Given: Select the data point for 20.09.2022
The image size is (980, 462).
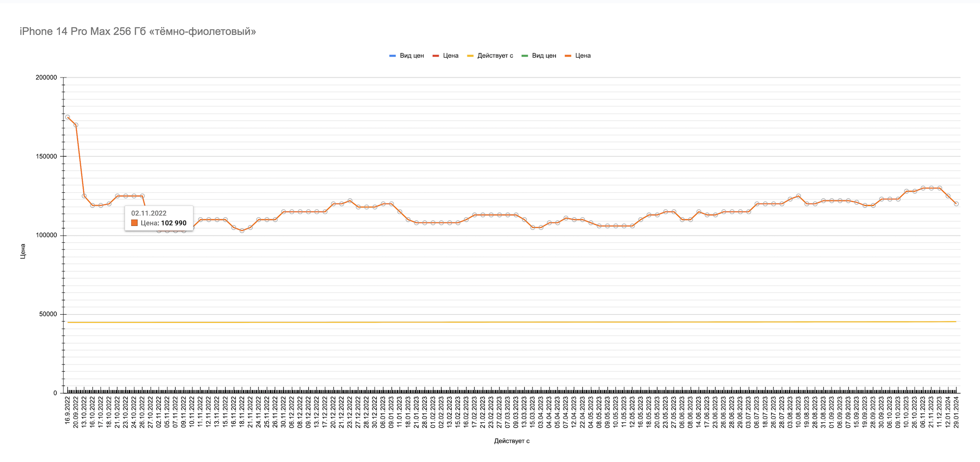Looking at the screenshot, I should click(76, 125).
